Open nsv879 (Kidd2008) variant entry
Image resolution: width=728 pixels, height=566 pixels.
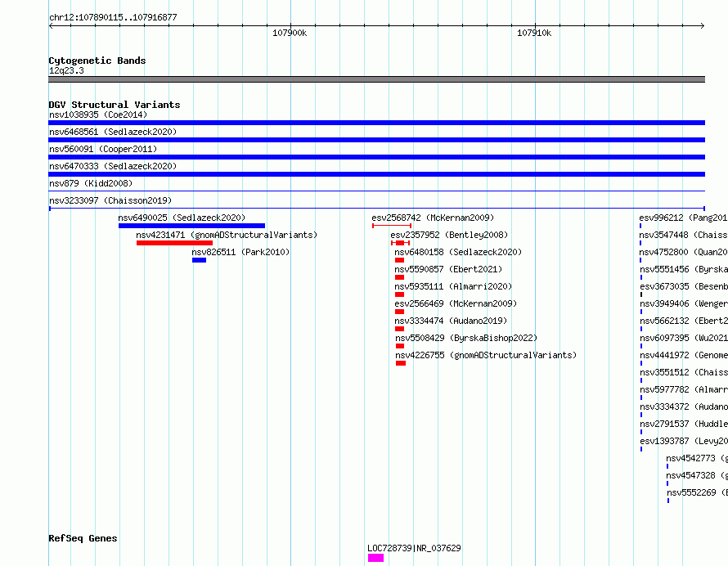tap(91, 183)
